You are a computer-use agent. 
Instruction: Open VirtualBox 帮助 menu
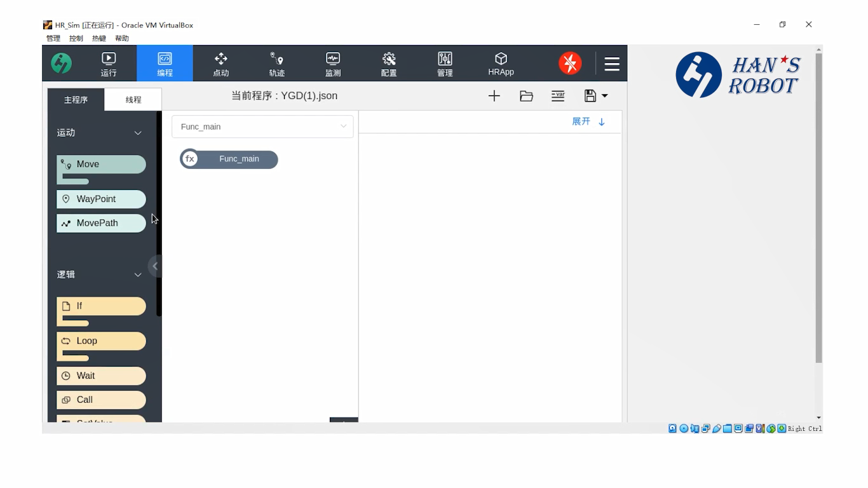coord(122,38)
